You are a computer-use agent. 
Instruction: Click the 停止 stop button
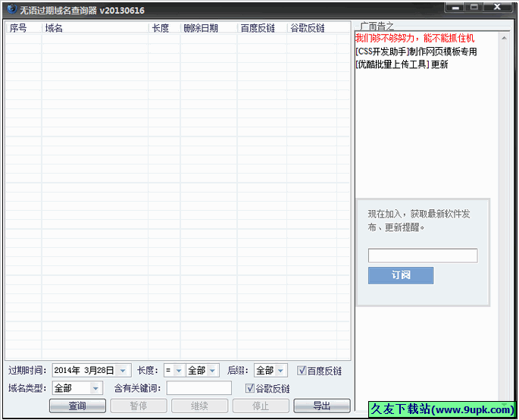(261, 406)
